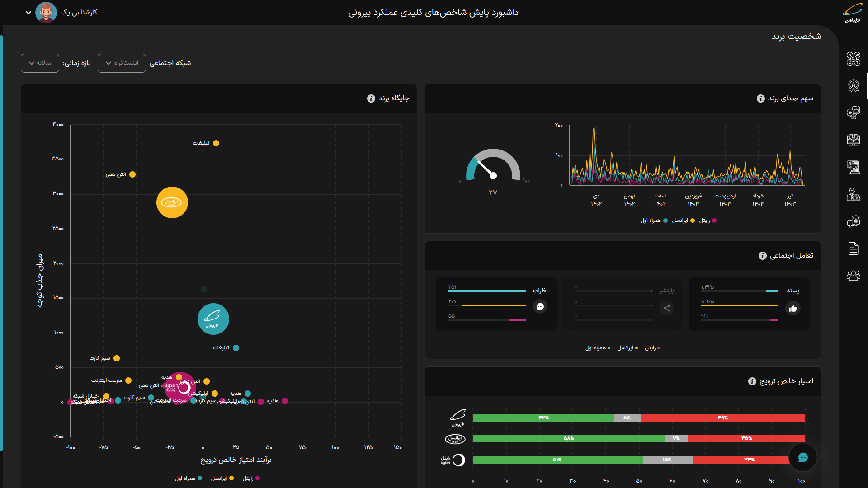The width and height of the screenshot is (868, 488).
Task: Toggle «همراه اول» legend in voice share chart
Action: coord(654,221)
